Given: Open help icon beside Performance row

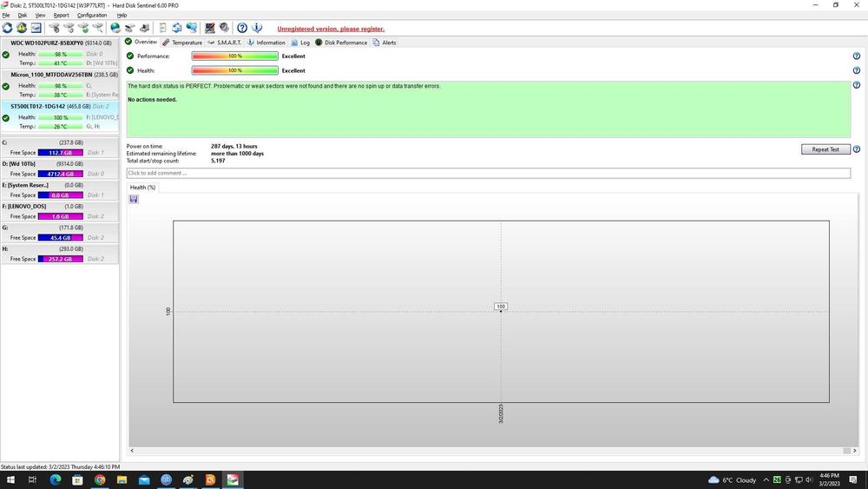Looking at the screenshot, I should [857, 56].
